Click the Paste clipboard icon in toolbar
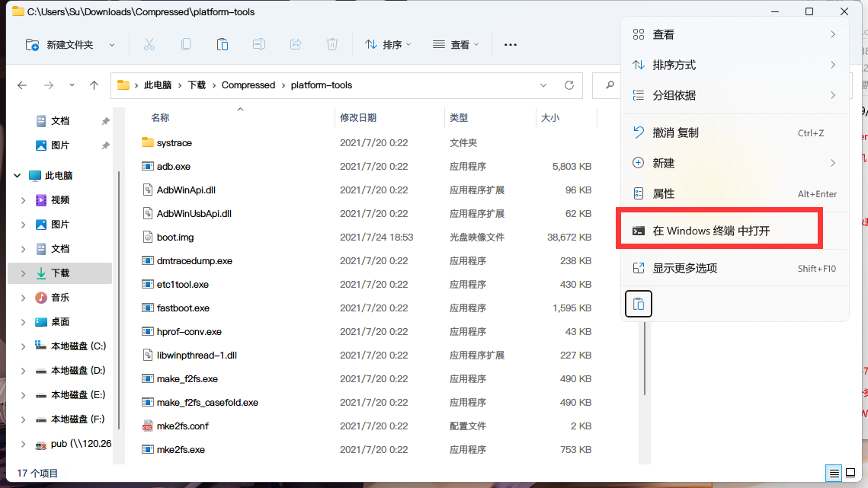Viewport: 868px width, 488px height. tap(223, 44)
